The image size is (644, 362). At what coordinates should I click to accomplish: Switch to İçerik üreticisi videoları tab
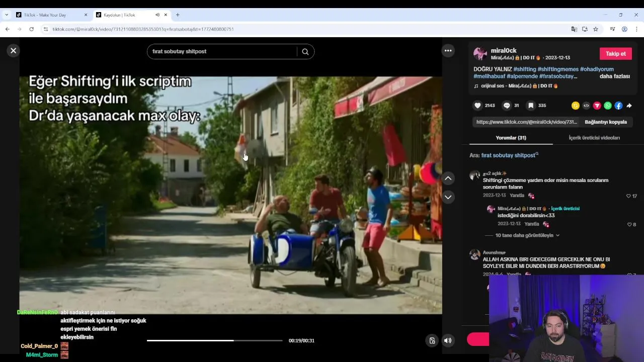point(594,138)
